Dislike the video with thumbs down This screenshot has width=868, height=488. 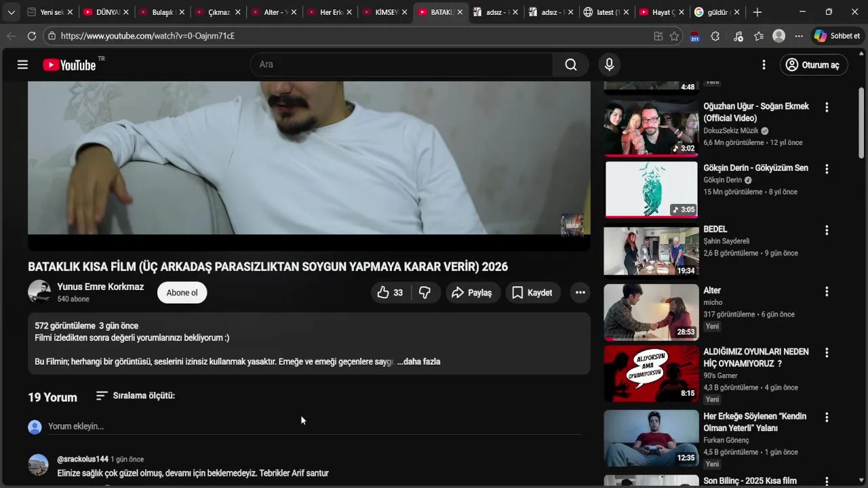pyautogui.click(x=425, y=292)
